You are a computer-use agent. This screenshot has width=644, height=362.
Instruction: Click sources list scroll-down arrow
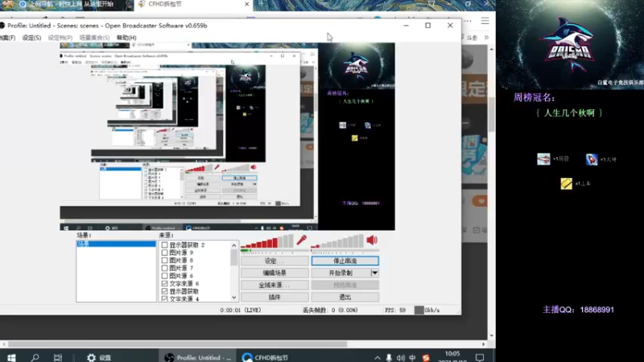[233, 298]
